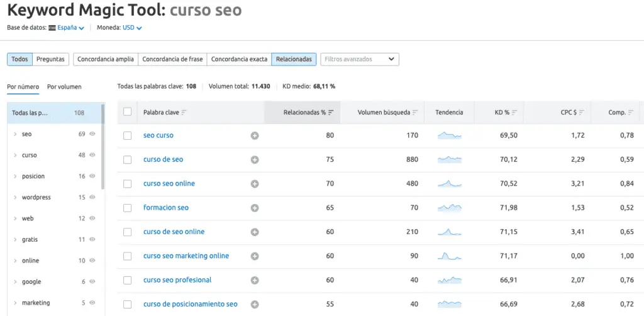Image resolution: width=644 pixels, height=316 pixels.
Task: Expand the 'wordpress' keyword group
Action: tap(15, 198)
